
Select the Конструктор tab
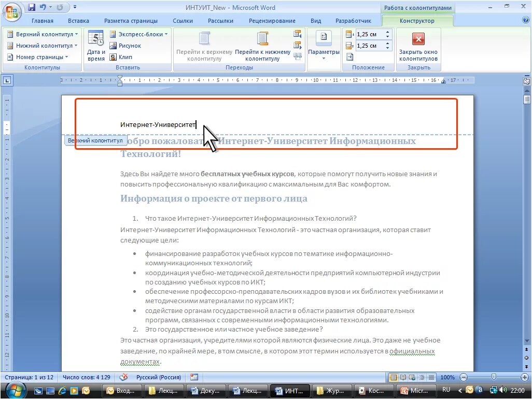pyautogui.click(x=417, y=21)
